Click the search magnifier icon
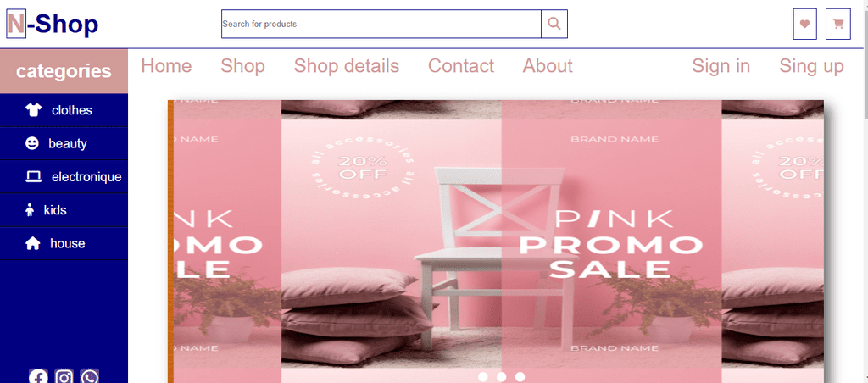Image resolution: width=868 pixels, height=383 pixels. [x=554, y=24]
